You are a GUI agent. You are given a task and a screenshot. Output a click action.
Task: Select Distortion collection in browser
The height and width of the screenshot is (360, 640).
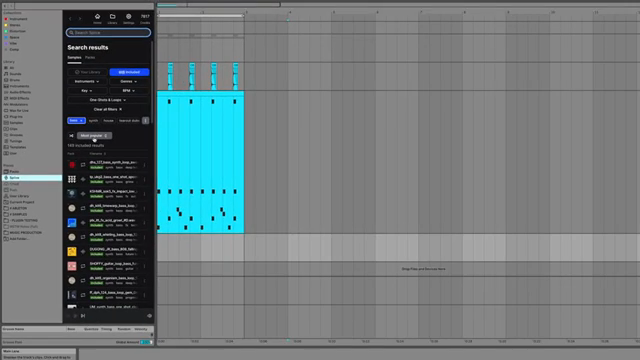17,31
